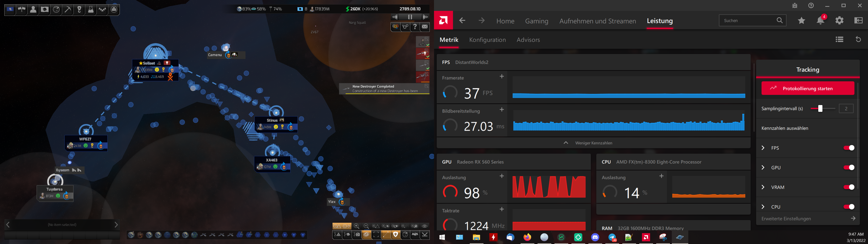Reset metrics with the undo arrow
The image size is (868, 244).
858,40
